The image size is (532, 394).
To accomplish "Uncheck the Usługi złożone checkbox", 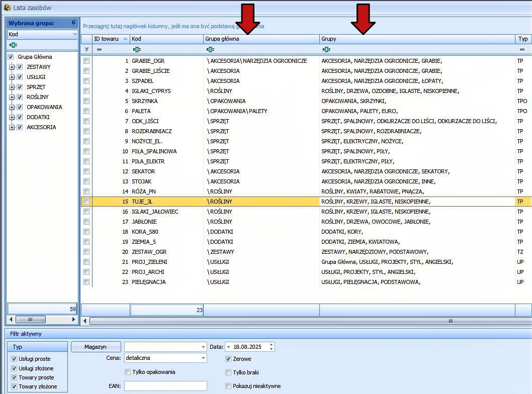I will point(14,368).
